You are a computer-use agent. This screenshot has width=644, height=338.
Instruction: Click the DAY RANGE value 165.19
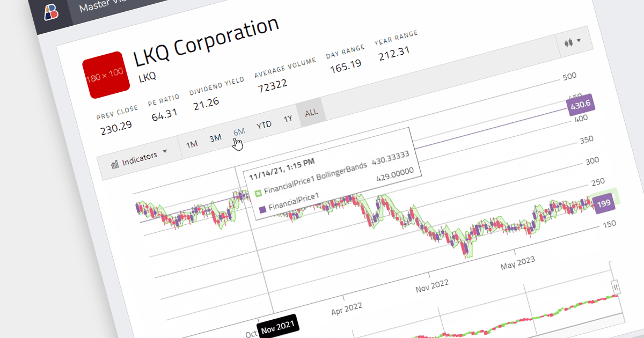(346, 66)
